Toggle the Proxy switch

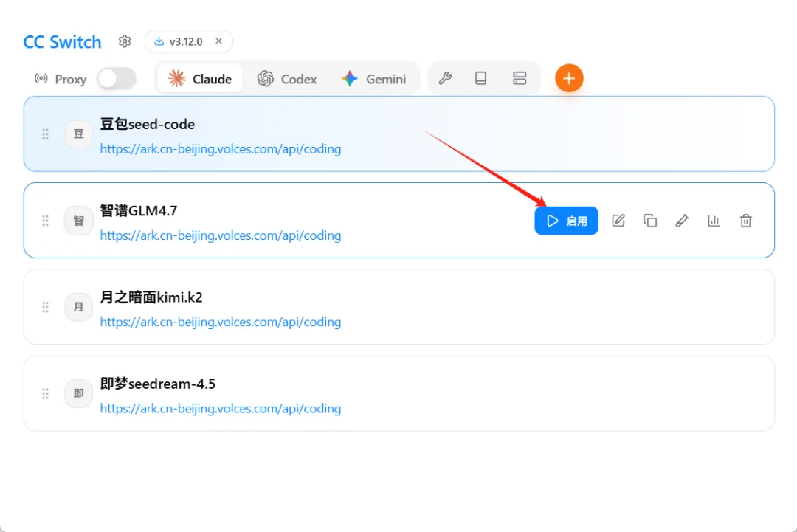[x=117, y=79]
